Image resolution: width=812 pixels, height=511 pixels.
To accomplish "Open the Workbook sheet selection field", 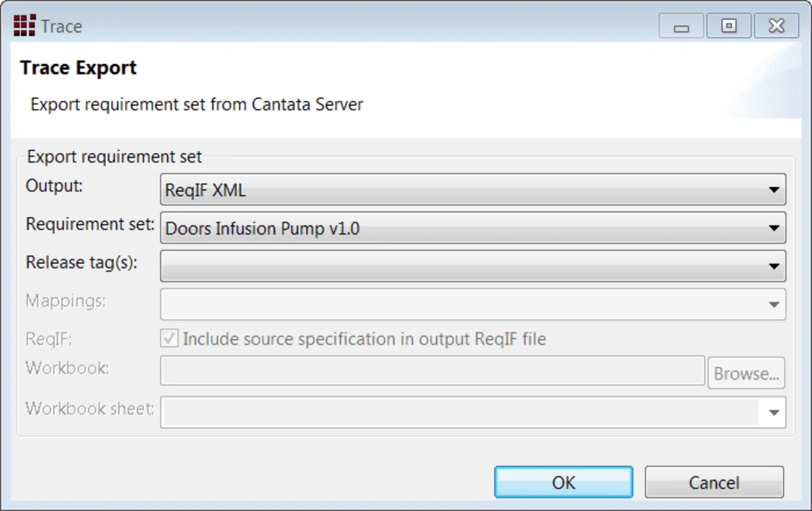I will [473, 413].
